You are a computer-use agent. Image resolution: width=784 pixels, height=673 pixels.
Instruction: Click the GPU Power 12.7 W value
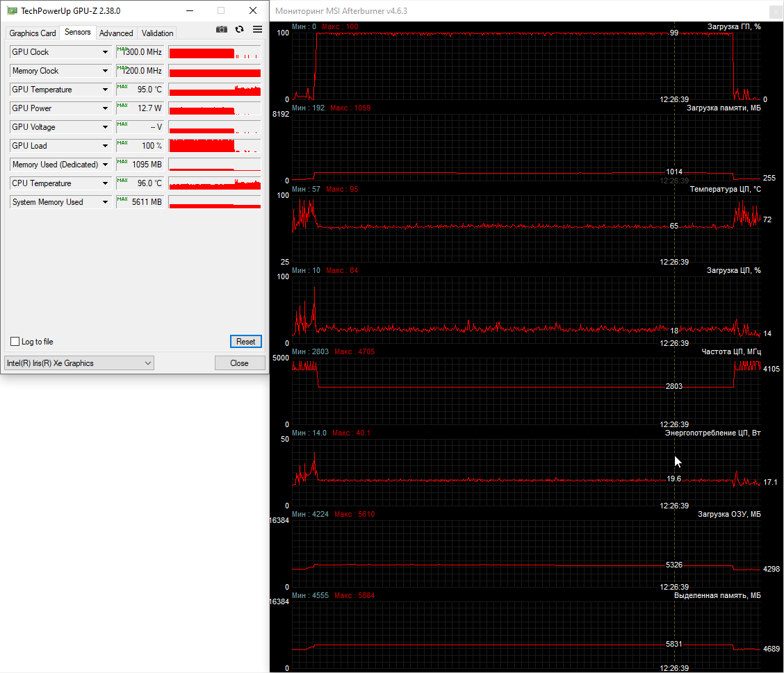coord(140,108)
